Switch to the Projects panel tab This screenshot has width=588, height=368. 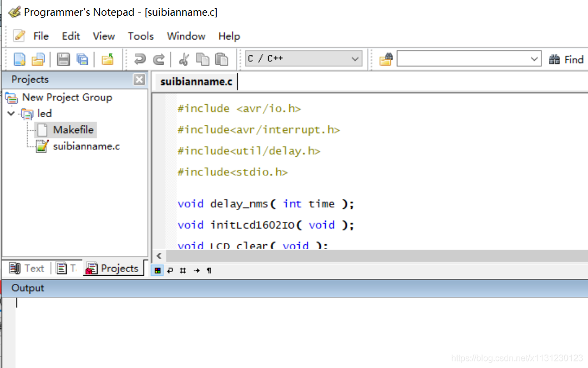112,268
